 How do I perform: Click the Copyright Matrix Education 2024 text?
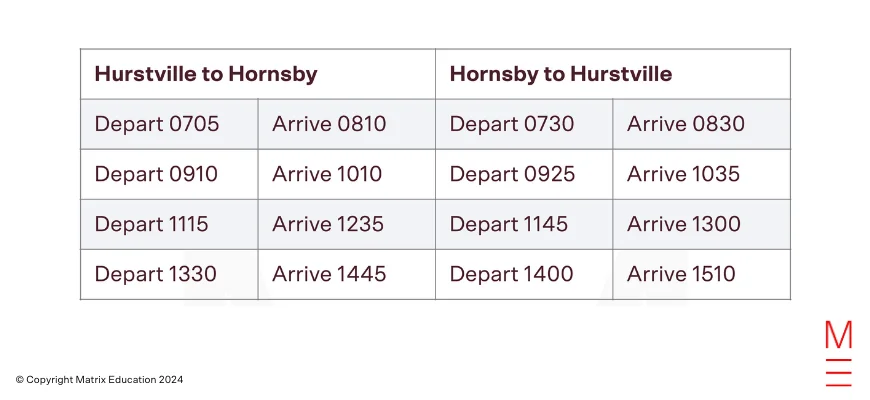tap(99, 380)
